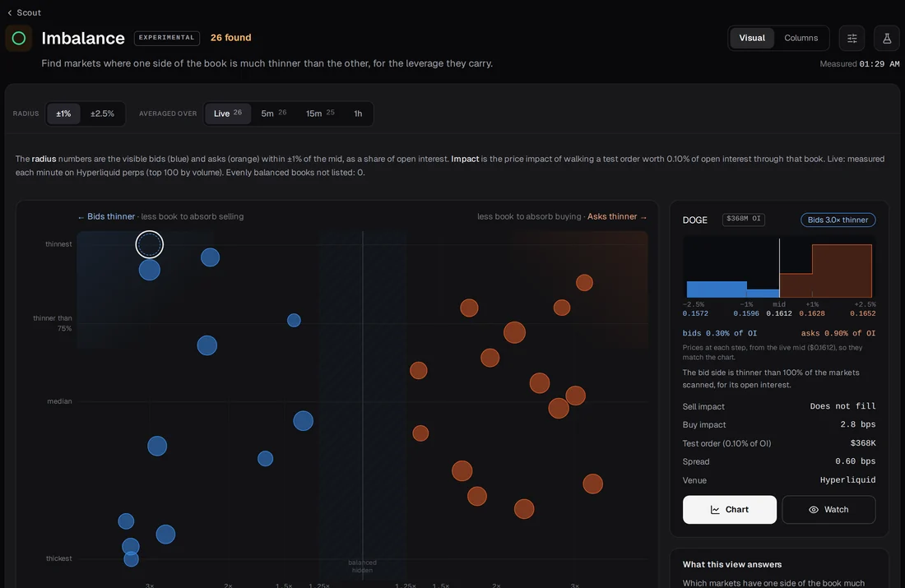Click 'What this view answers' heading
This screenshot has height=588, width=905.
[732, 564]
